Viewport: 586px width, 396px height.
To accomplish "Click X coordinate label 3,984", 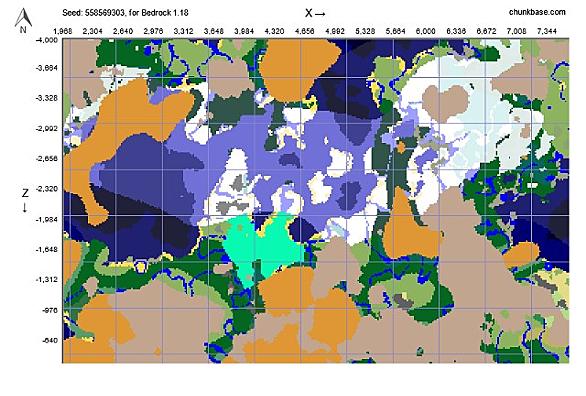I will click(244, 31).
